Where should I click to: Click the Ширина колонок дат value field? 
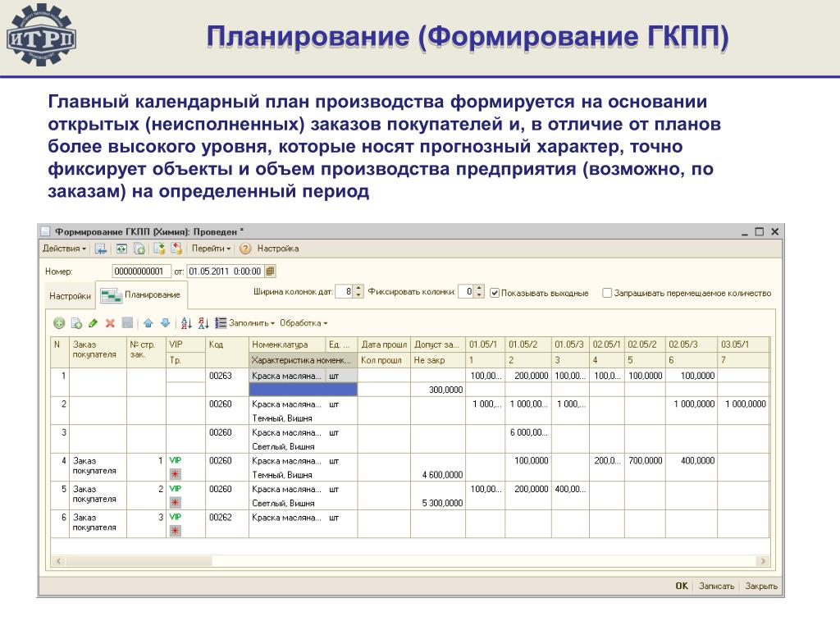[x=345, y=292]
